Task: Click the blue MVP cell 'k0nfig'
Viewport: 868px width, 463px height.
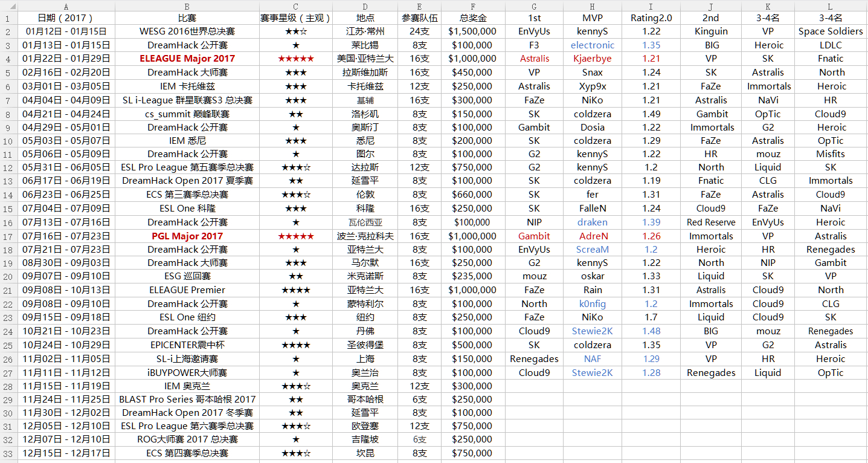Action: [593, 304]
